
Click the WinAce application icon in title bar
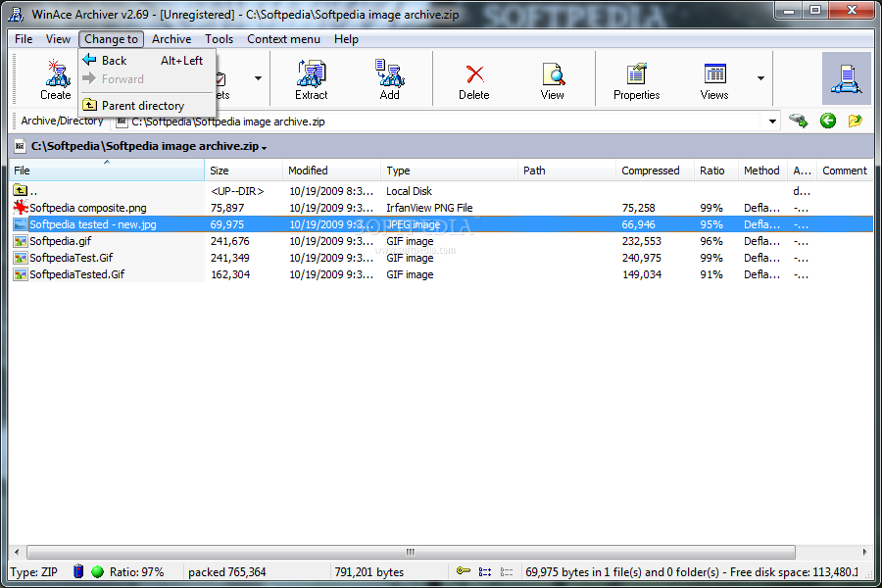(18, 14)
